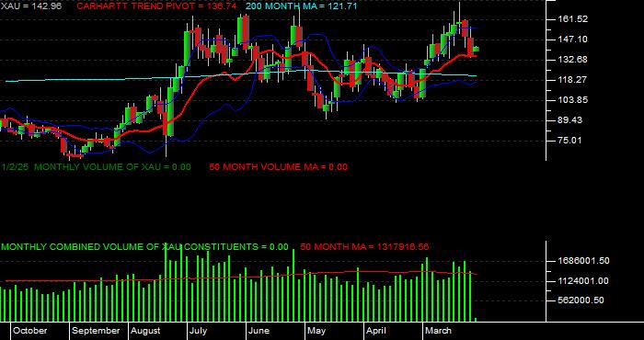Click the August time axis marker

click(x=145, y=331)
